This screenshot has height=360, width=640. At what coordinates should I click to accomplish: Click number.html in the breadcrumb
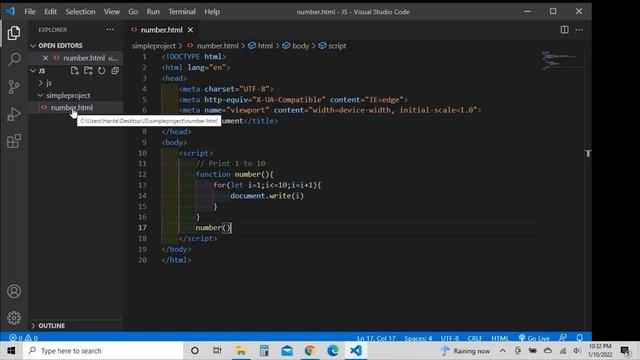pos(217,46)
